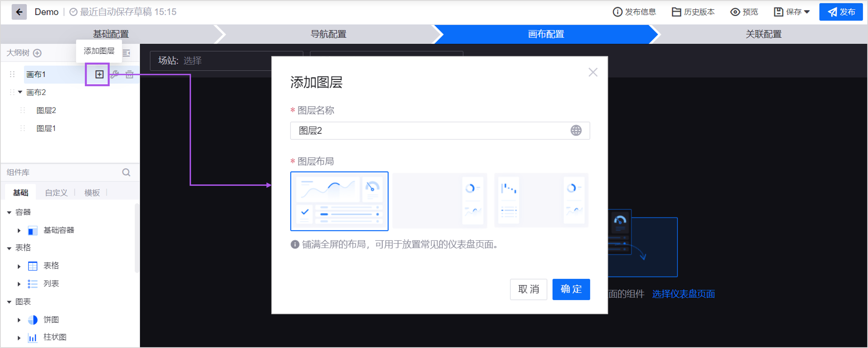The height and width of the screenshot is (348, 868).
Task: Collapse the 画布2 tree node
Action: pos(20,92)
